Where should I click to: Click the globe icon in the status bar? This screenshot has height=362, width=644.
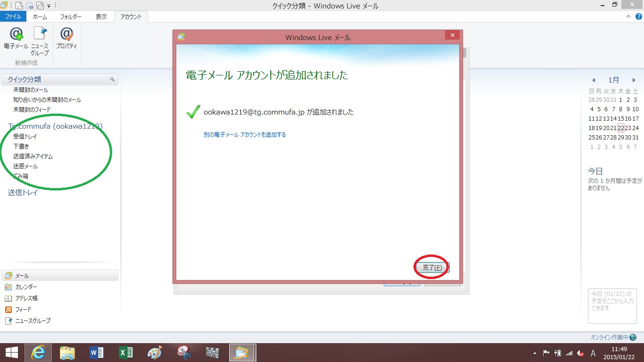pyautogui.click(x=633, y=337)
